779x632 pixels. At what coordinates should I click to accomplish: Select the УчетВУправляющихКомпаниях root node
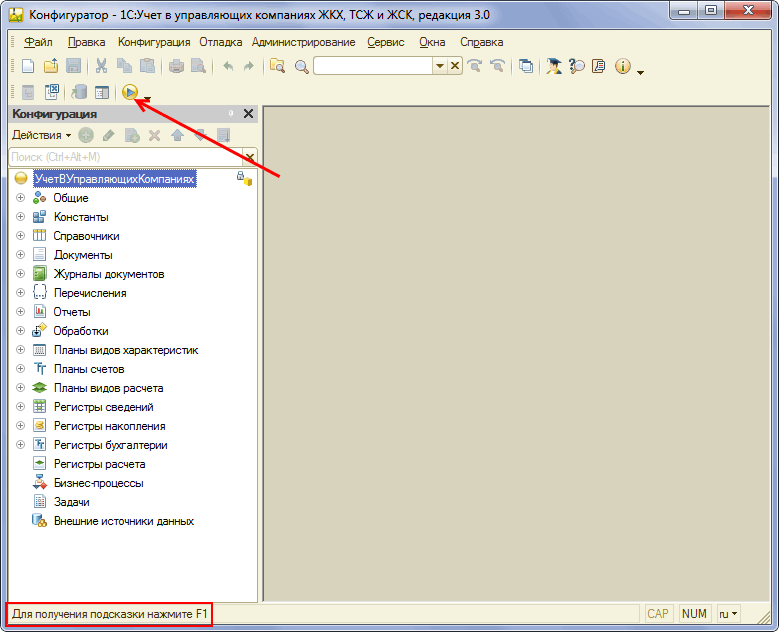[114, 179]
